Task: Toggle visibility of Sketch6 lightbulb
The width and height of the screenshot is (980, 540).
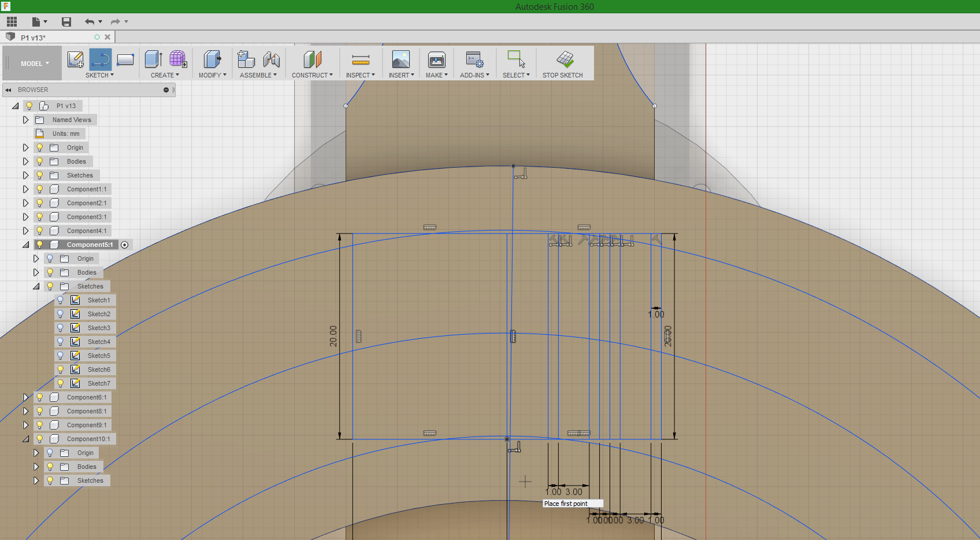Action: coord(60,369)
